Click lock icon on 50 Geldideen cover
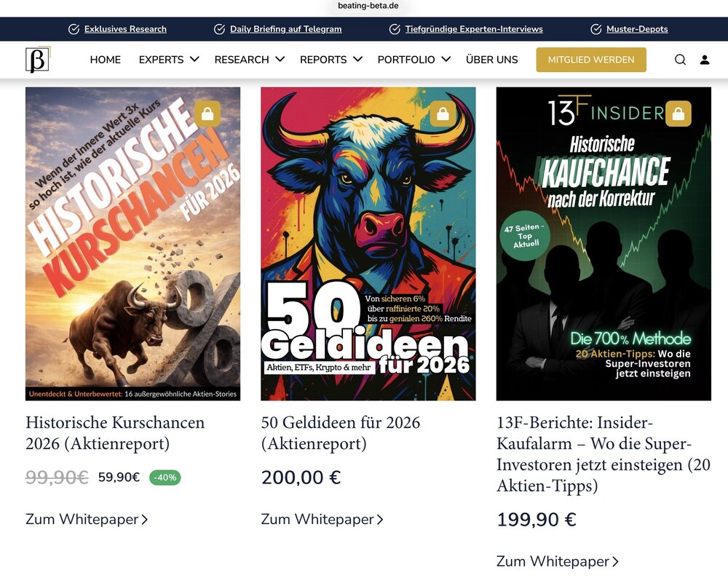The width and height of the screenshot is (728, 578). point(443,114)
